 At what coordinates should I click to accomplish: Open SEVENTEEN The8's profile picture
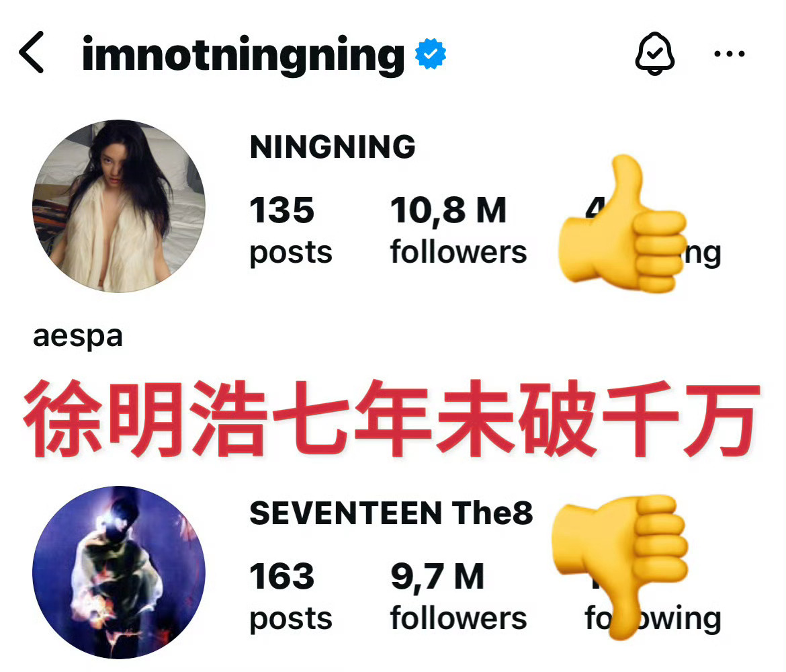pos(119,572)
